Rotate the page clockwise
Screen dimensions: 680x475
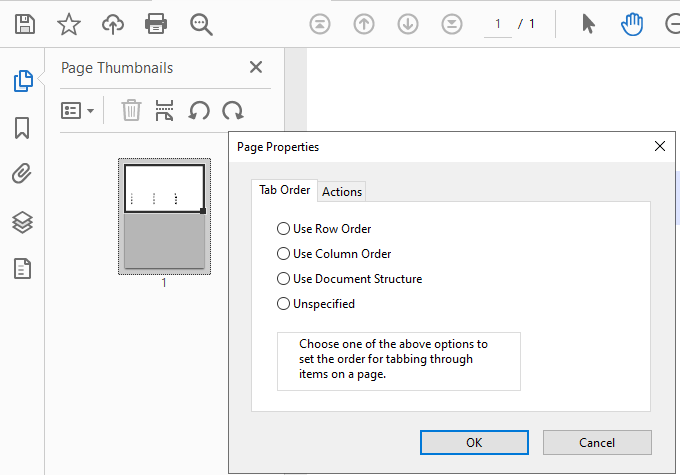click(233, 111)
